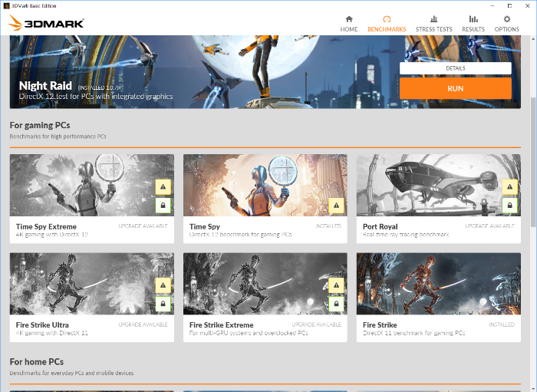This screenshot has height=392, width=537.
Task: Click the 3DMark logo in header
Action: point(46,22)
